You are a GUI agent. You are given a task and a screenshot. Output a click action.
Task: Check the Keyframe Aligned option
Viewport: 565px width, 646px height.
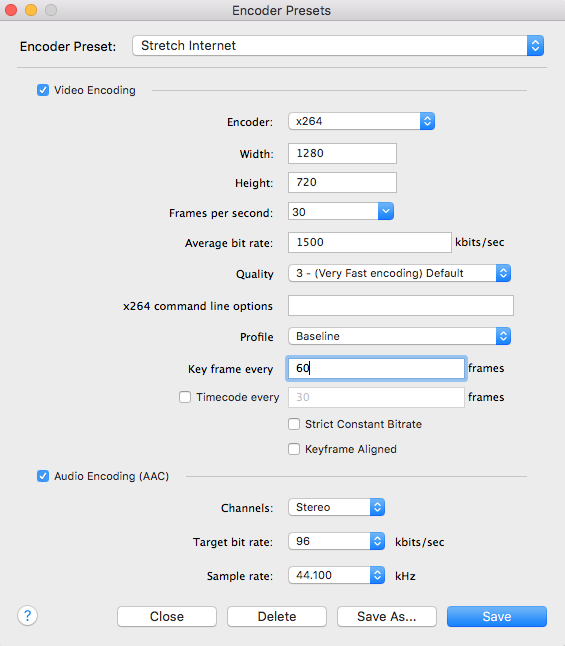[x=294, y=449]
